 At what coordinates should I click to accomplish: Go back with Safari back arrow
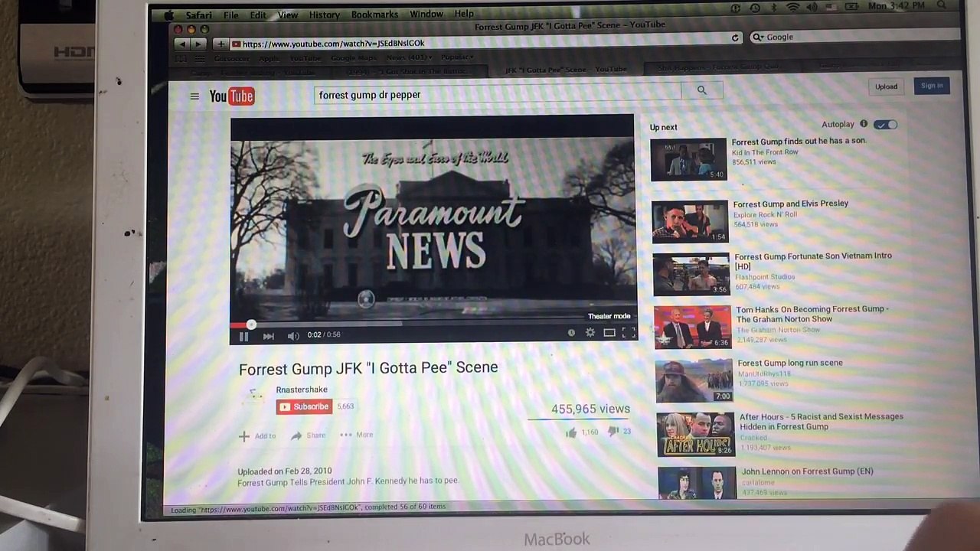pos(183,44)
